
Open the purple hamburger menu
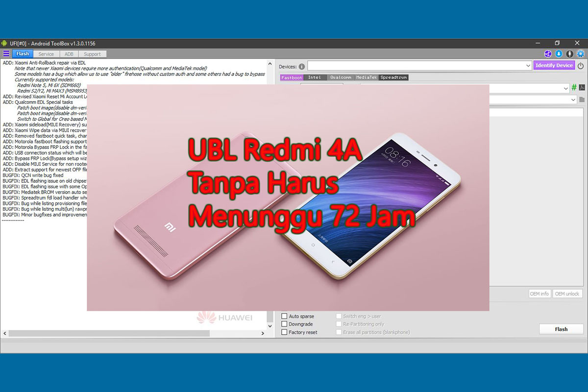coord(6,54)
